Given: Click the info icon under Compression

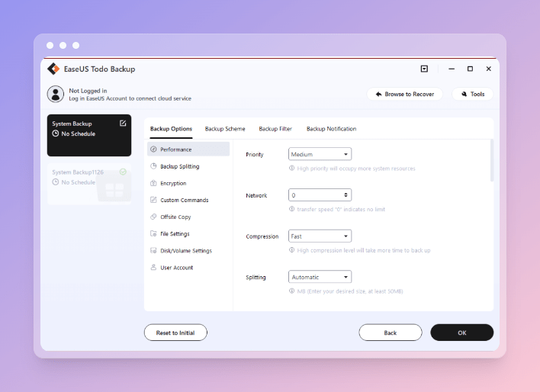Looking at the screenshot, I should [x=291, y=249].
